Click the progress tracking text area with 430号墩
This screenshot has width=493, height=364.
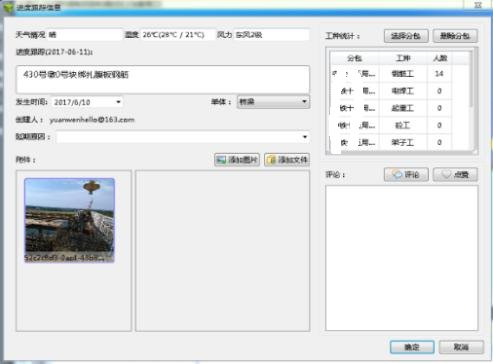[163, 79]
